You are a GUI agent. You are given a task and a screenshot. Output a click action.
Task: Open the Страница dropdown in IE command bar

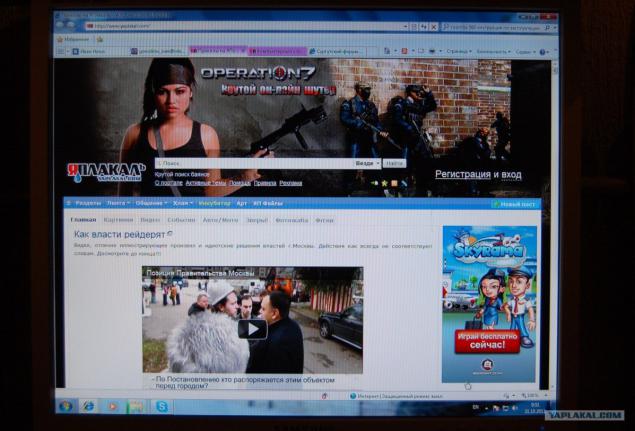[x=459, y=51]
